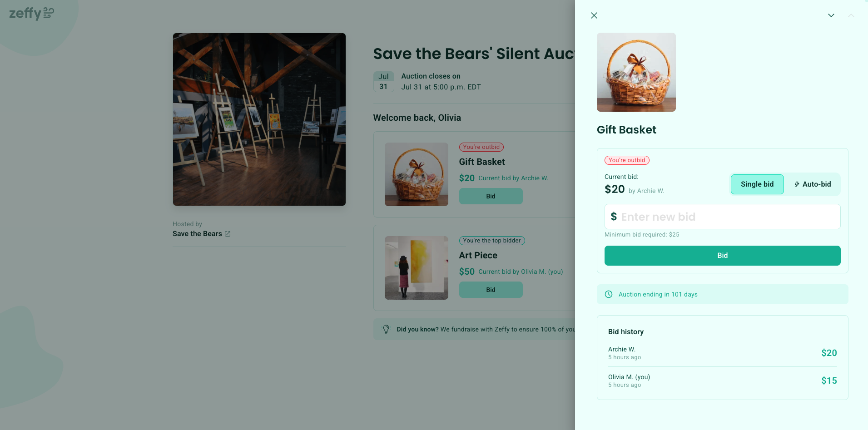Close the Gift Basket side panel

coord(594,15)
